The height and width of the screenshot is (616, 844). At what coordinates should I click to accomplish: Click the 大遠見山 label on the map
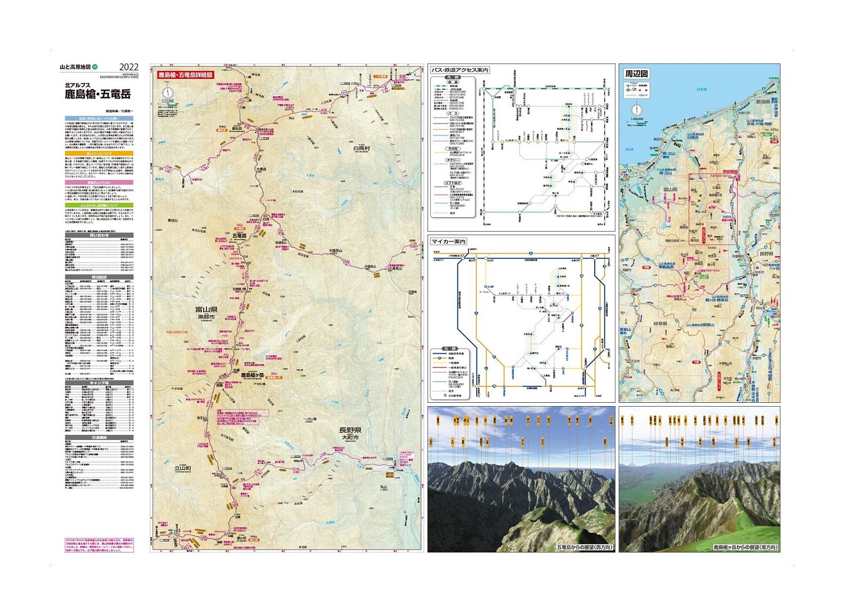335,250
